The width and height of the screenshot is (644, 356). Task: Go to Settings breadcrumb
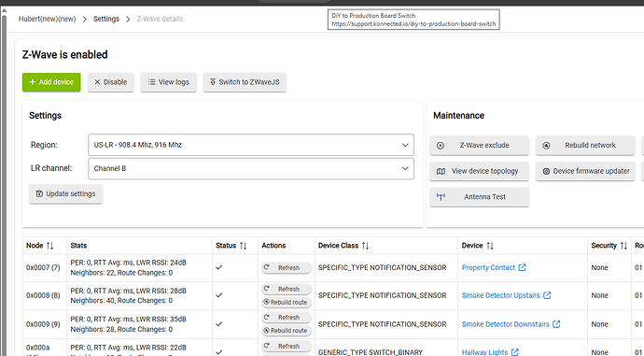pyautogui.click(x=106, y=19)
